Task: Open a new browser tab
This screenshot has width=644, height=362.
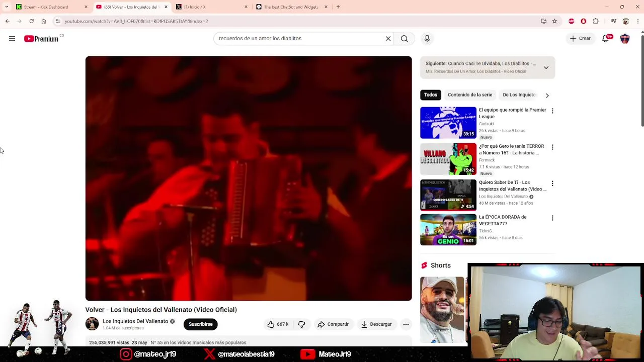Action: [338, 7]
